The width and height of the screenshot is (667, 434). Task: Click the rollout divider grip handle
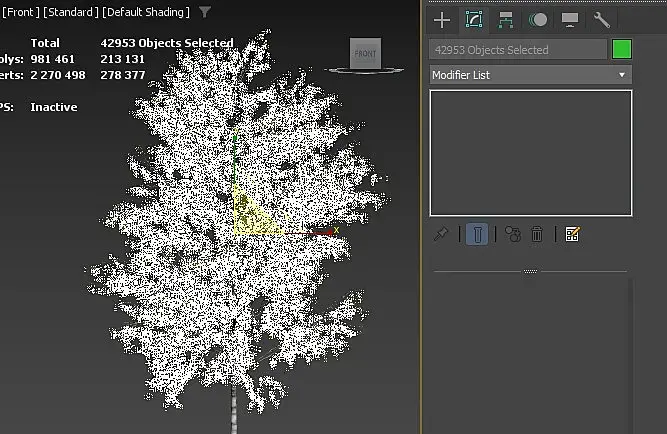point(530,271)
